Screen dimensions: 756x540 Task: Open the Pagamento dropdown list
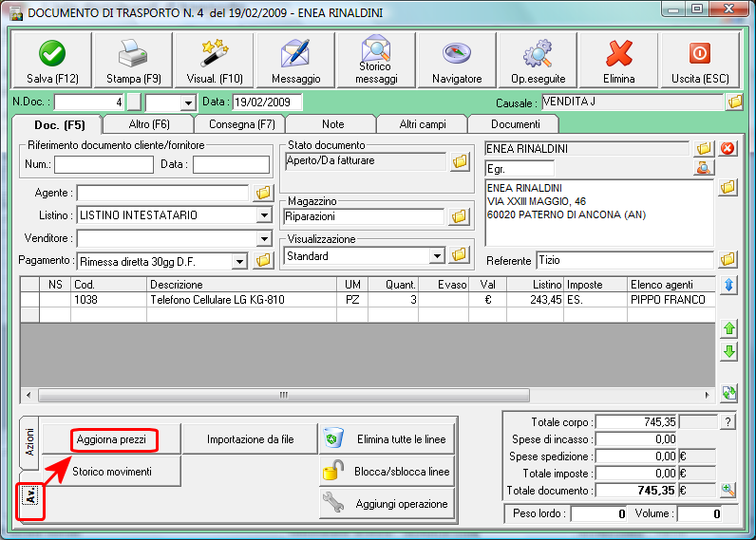pyautogui.click(x=239, y=260)
